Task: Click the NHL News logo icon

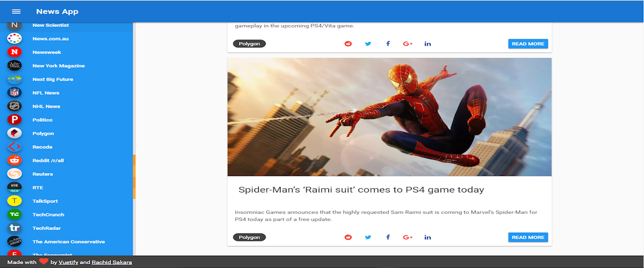Action: point(14,106)
